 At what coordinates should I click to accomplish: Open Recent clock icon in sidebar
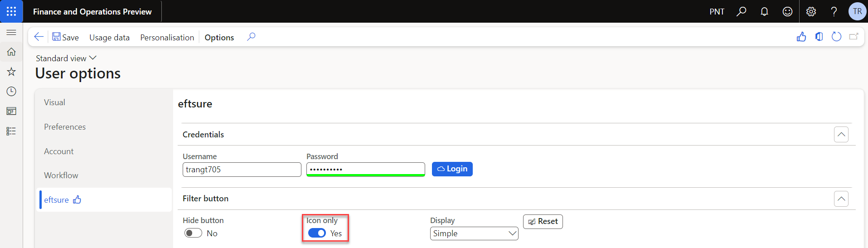click(x=11, y=92)
